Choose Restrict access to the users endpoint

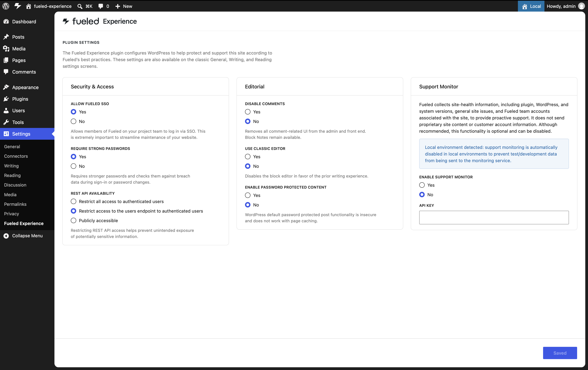point(73,211)
